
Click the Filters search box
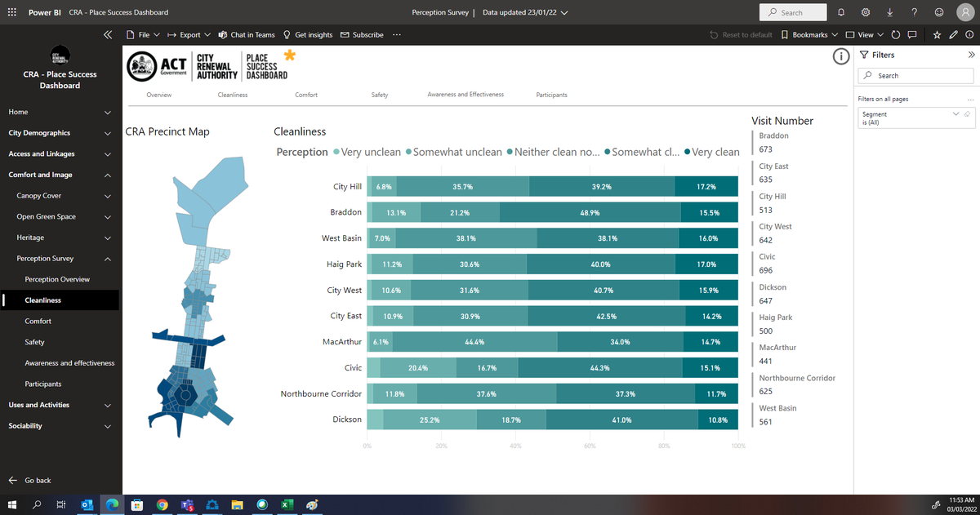point(915,75)
